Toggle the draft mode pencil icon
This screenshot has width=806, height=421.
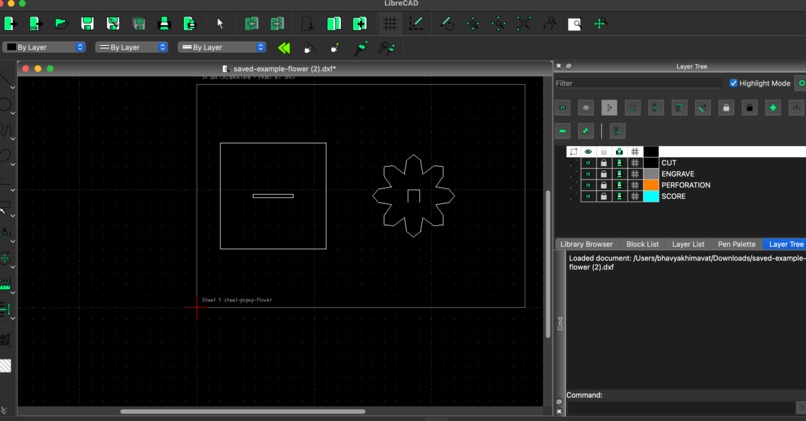click(x=416, y=24)
